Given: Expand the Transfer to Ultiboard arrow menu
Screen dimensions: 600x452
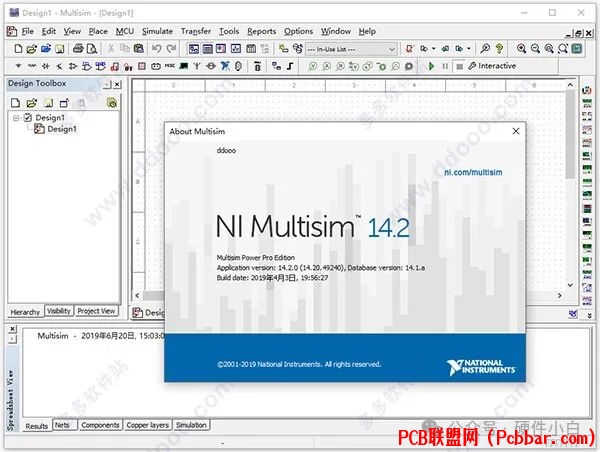Looking at the screenshot, I should pyautogui.click(x=434, y=49).
